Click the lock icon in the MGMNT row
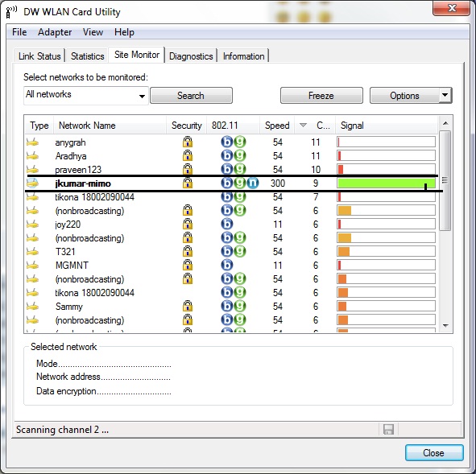 coord(188,265)
